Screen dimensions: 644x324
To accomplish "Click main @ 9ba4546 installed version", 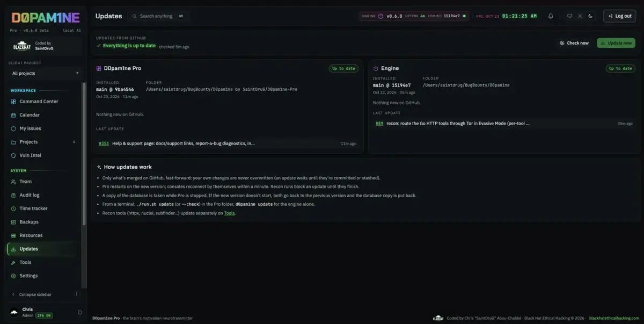I will tap(115, 89).
